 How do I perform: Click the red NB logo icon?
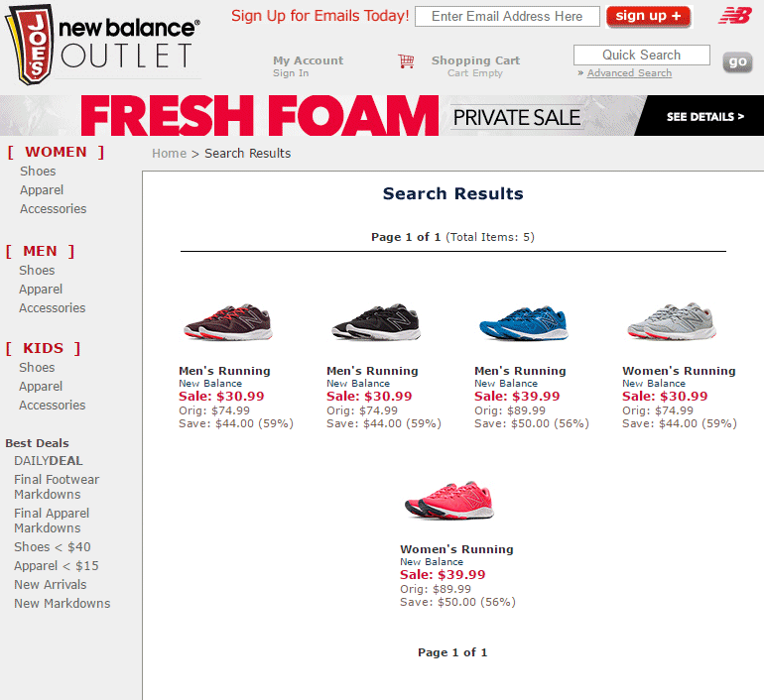735,16
